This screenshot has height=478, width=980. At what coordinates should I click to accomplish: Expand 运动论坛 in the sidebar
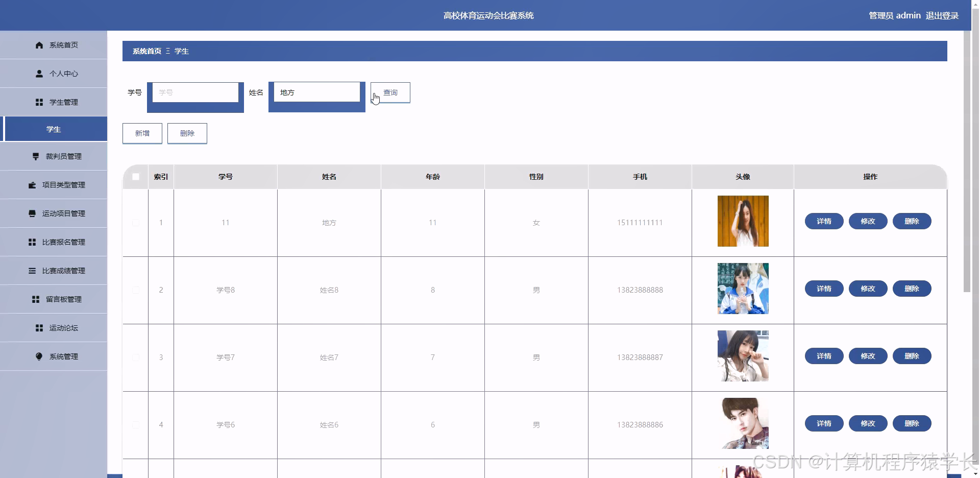[54, 328]
